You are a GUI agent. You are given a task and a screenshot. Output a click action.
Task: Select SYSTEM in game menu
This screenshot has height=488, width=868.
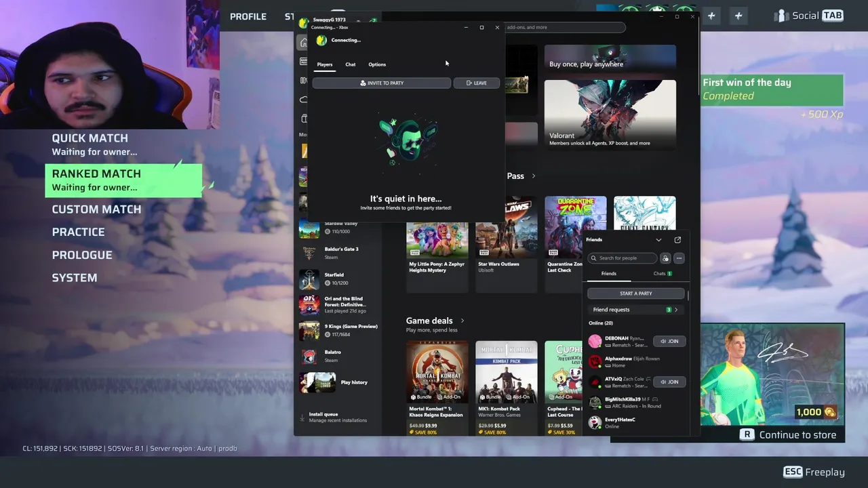tap(75, 278)
